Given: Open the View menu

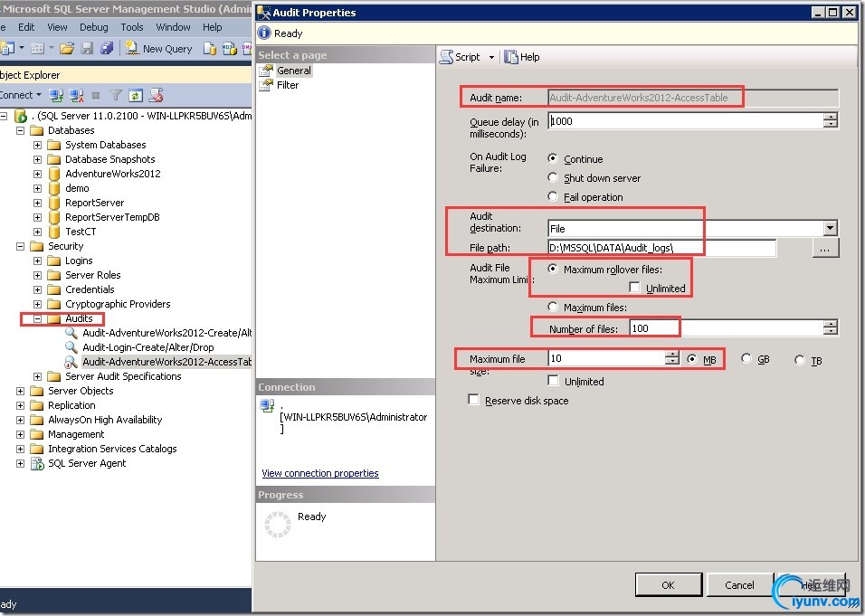Looking at the screenshot, I should coord(57,27).
